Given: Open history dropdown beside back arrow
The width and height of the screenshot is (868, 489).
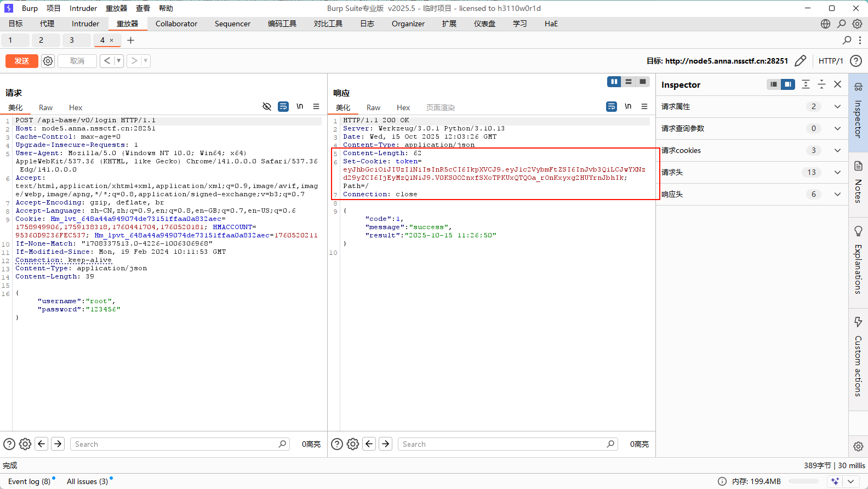Looking at the screenshot, I should pos(119,61).
